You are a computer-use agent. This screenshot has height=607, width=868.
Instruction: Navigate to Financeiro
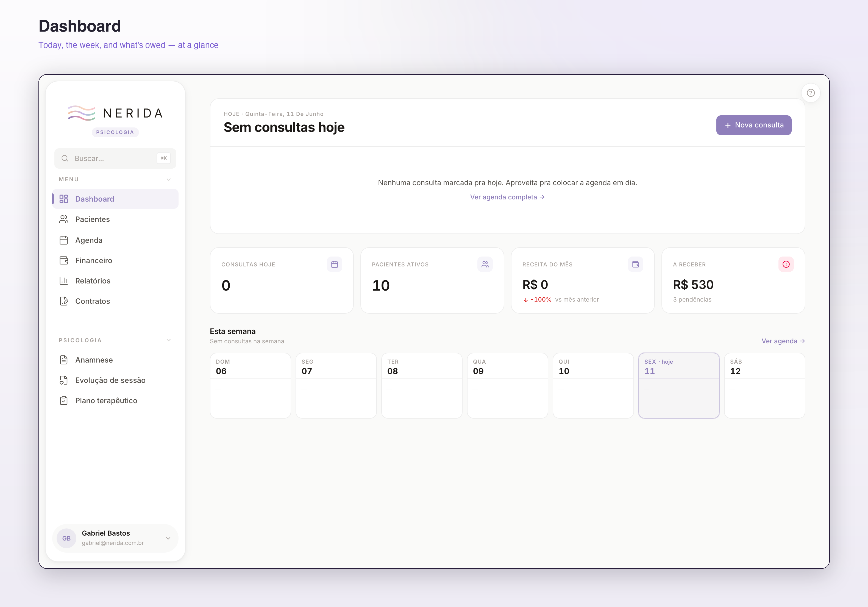(x=115, y=260)
